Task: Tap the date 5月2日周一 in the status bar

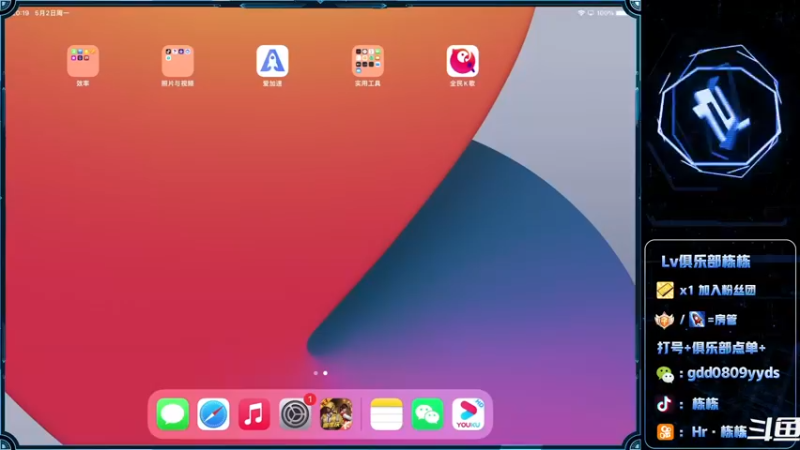Action: point(52,13)
